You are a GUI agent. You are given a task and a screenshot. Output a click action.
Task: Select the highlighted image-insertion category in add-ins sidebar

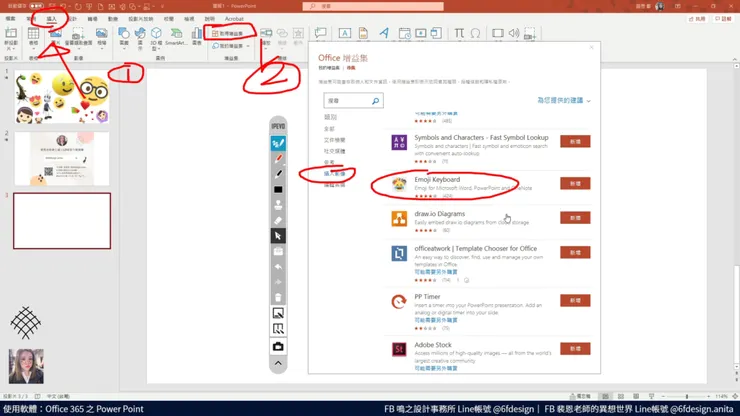click(334, 174)
